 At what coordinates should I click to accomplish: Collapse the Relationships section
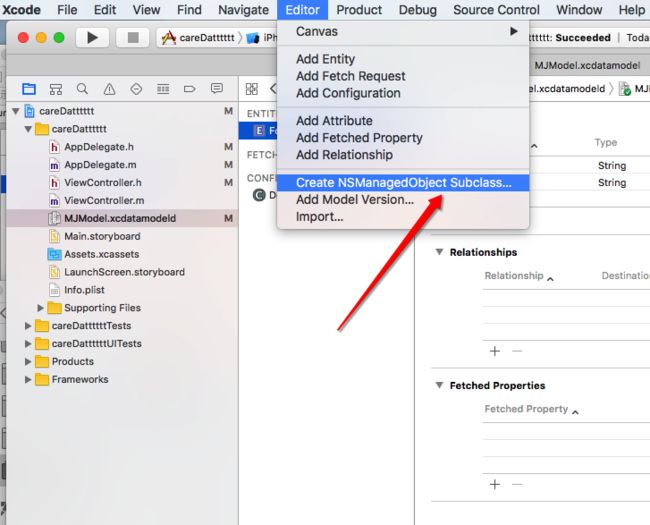coord(439,252)
